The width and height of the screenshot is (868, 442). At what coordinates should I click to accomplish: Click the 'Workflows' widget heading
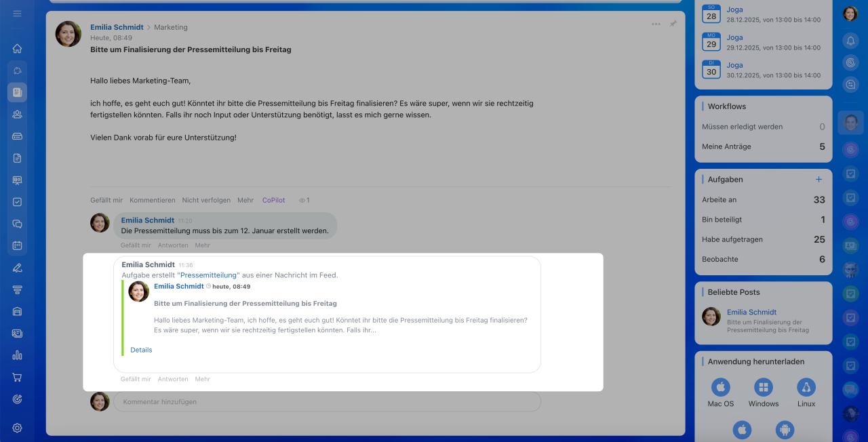click(x=727, y=106)
